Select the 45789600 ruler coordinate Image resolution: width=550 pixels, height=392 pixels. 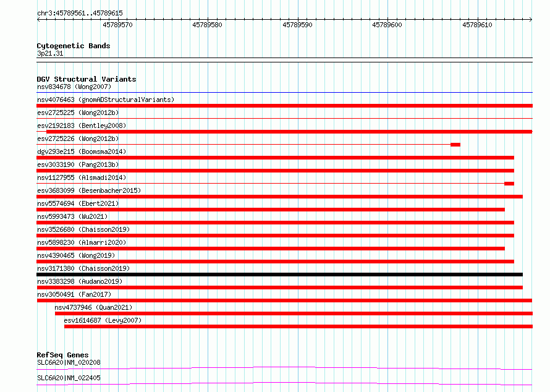(x=387, y=25)
